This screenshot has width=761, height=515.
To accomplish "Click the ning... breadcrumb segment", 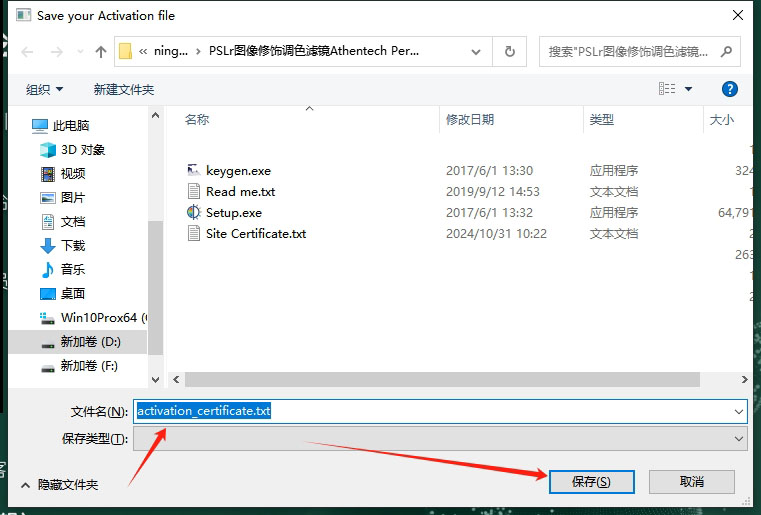I will click(x=170, y=51).
